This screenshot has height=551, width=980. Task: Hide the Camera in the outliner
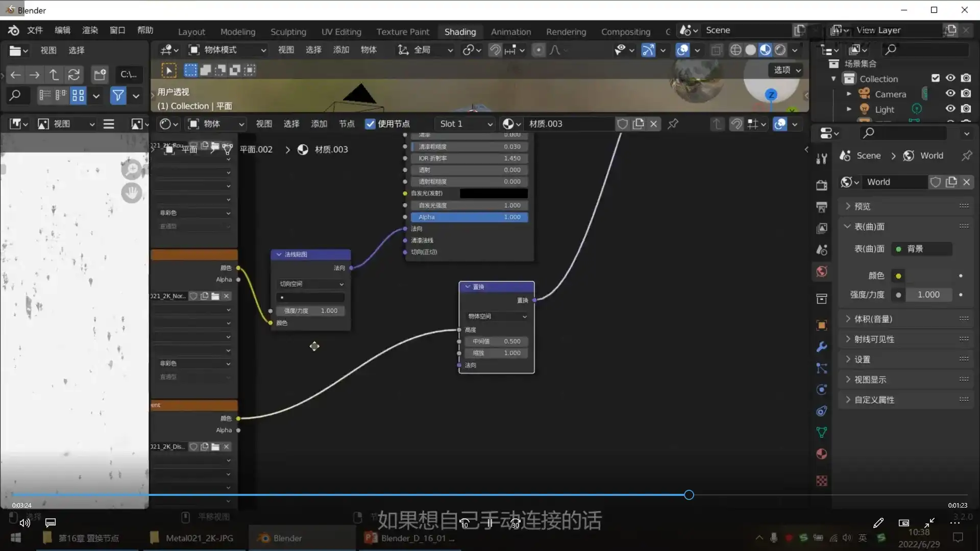tap(951, 93)
